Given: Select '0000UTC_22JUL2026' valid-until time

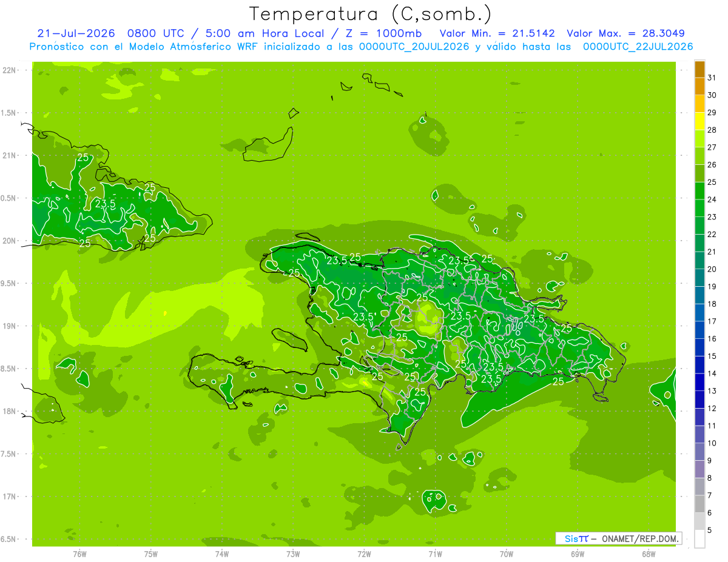Looking at the screenshot, I should point(638,47).
